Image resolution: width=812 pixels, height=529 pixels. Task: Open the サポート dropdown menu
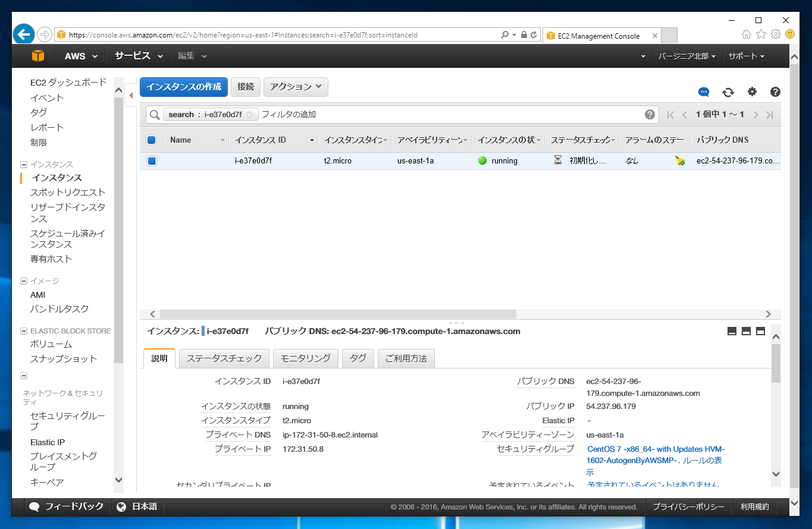click(x=747, y=56)
